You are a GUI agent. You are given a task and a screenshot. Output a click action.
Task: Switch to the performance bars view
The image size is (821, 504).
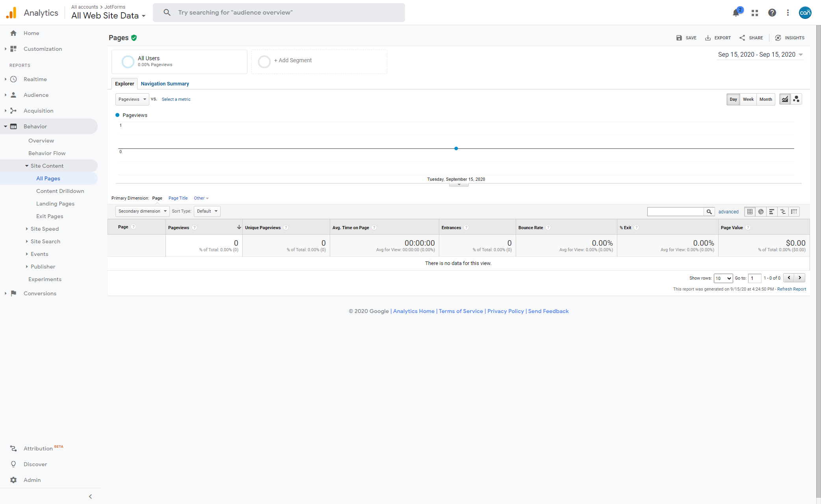pos(772,211)
